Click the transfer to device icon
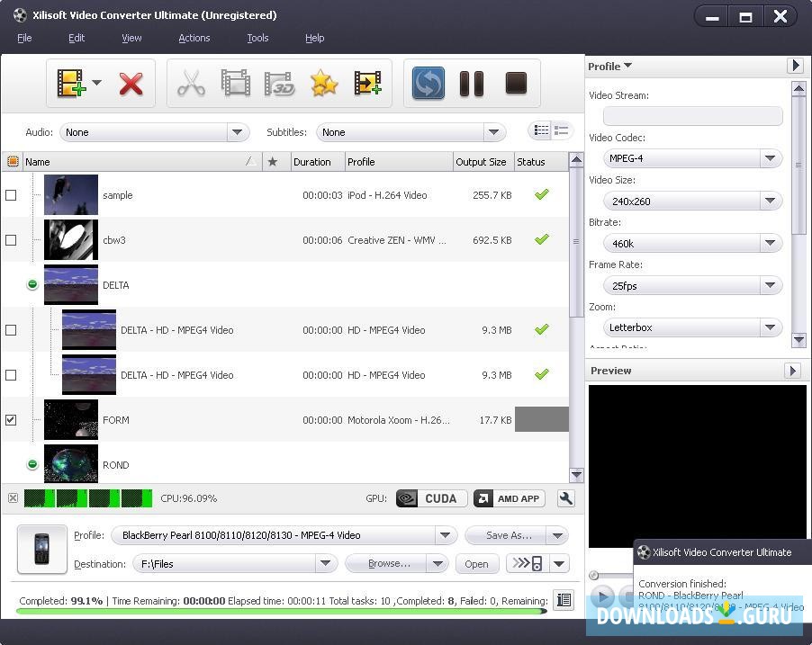Screen dimensions: 812x645 (x=528, y=563)
